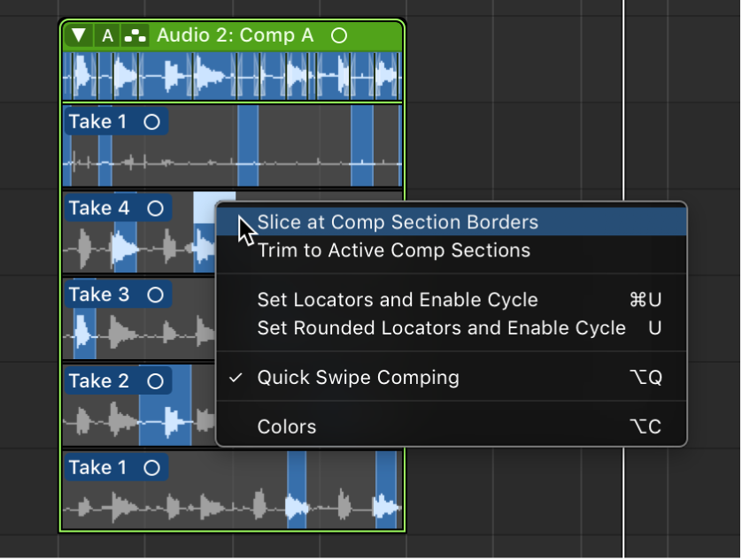
Task: Click the circle on the Take 4 lane
Action: (155, 209)
